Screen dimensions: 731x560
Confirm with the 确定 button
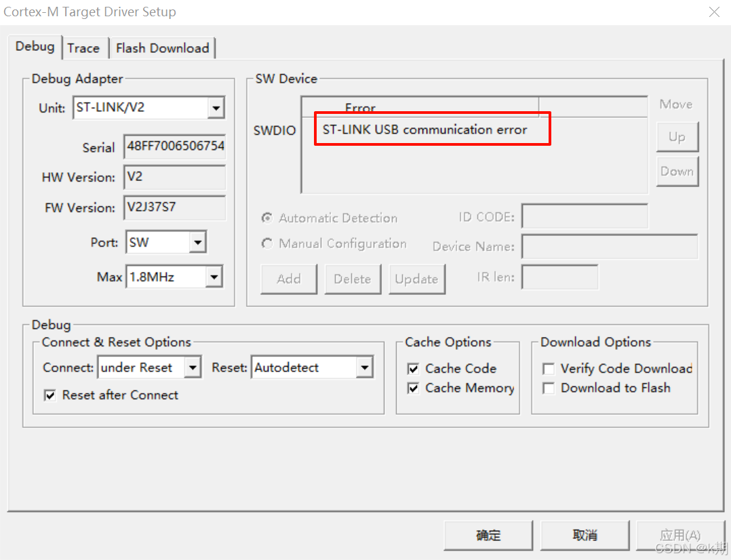click(x=488, y=536)
